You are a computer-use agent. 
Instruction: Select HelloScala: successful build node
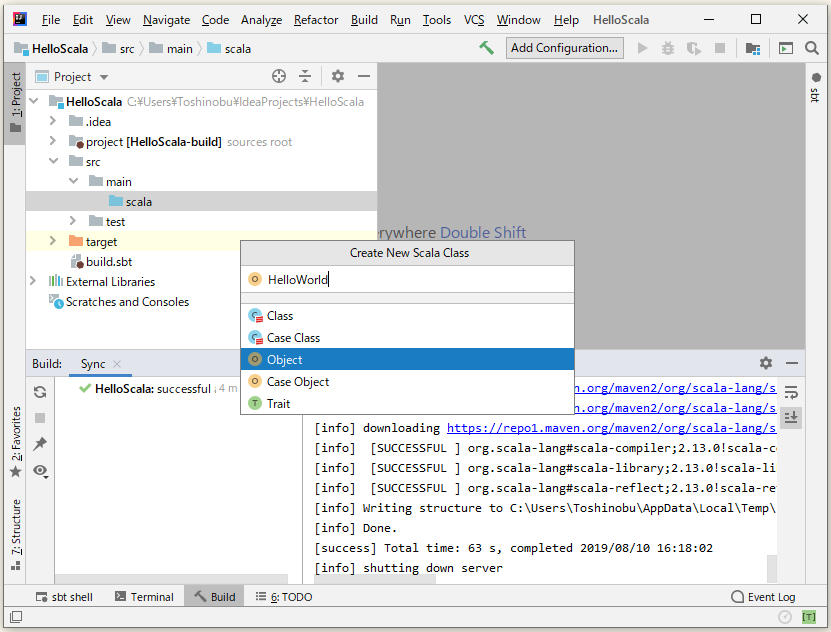coord(158,389)
